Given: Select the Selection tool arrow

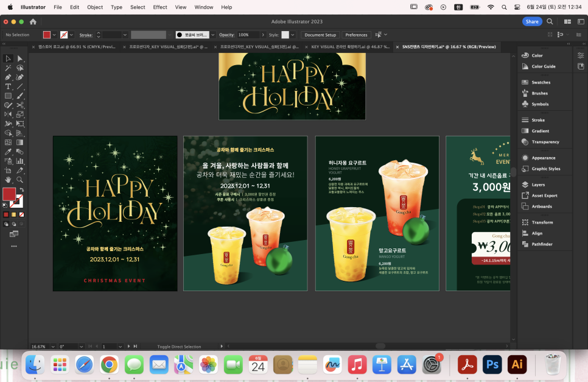Looking at the screenshot, I should tap(8, 58).
